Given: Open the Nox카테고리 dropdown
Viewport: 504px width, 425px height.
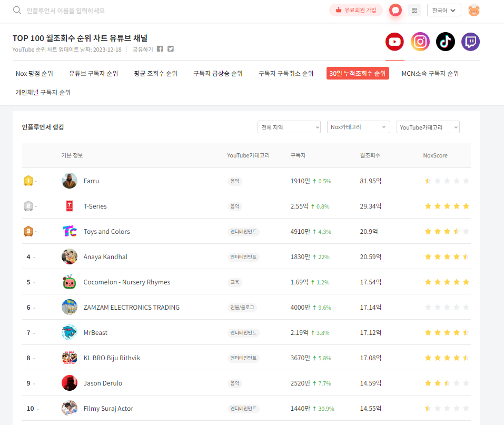Looking at the screenshot, I should pos(359,127).
